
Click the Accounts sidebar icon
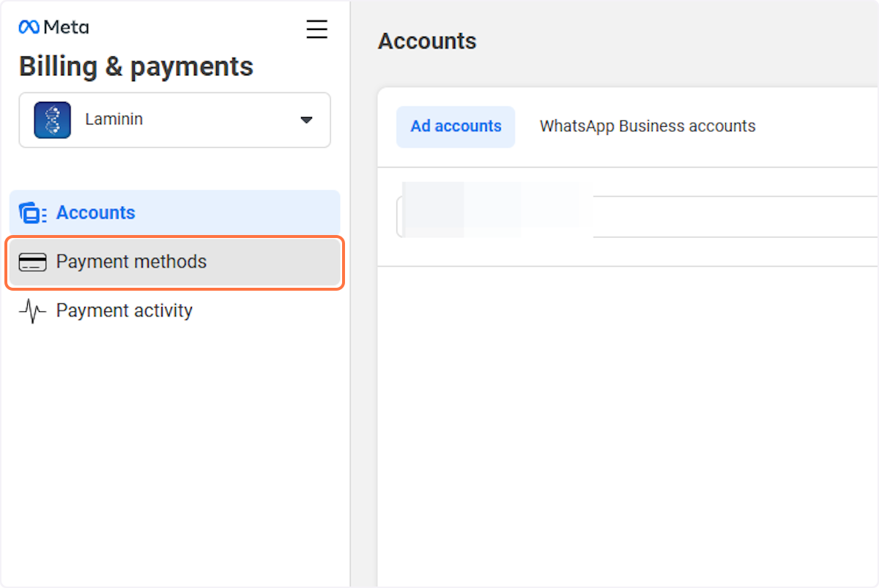(33, 213)
